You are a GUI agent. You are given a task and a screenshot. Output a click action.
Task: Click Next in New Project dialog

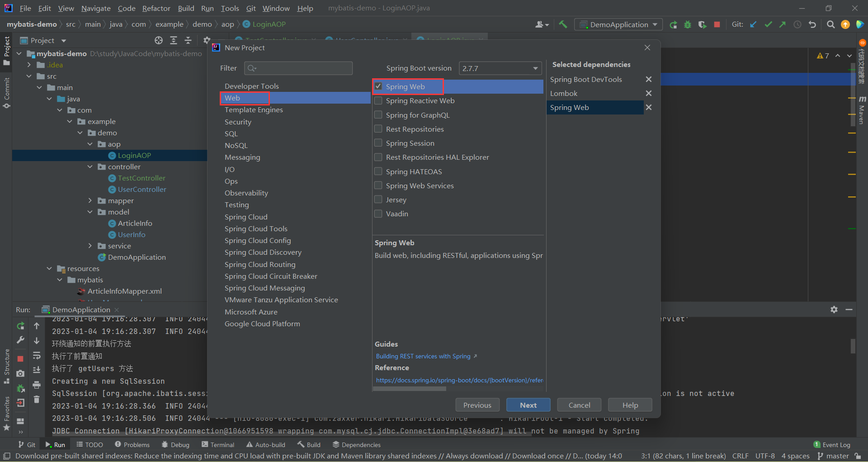(528, 405)
